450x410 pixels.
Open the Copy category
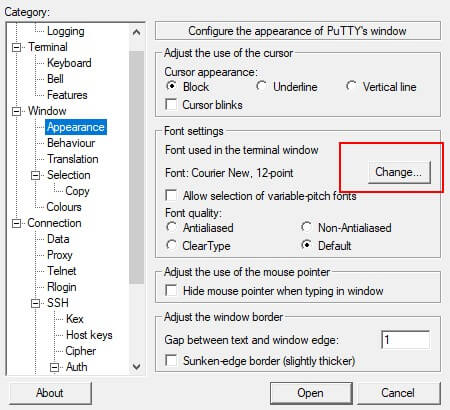point(77,191)
